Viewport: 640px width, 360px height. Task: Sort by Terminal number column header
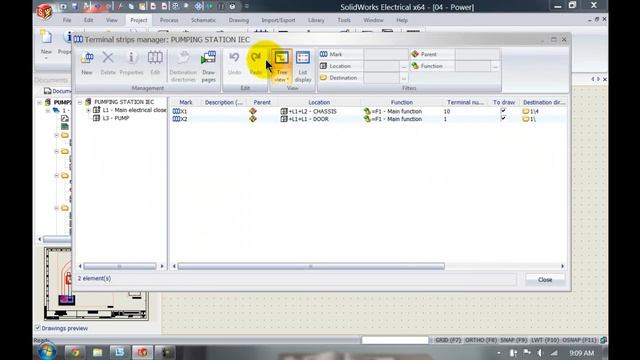[x=465, y=102]
